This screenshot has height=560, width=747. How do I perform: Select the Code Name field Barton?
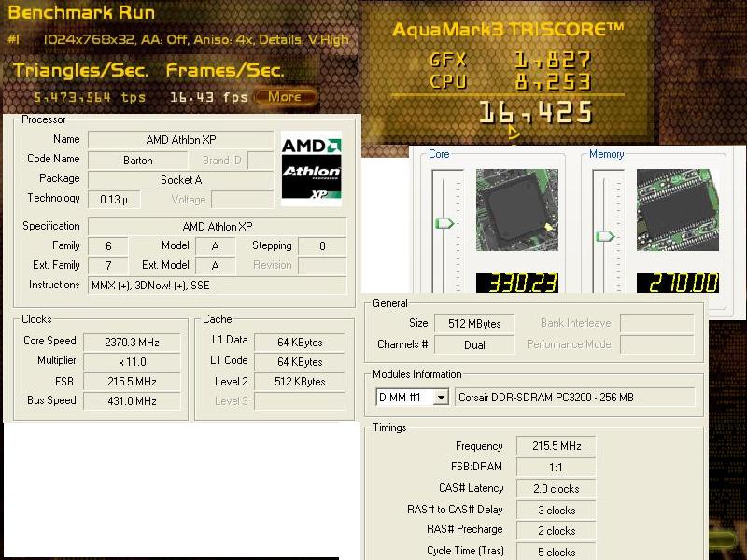pos(137,161)
